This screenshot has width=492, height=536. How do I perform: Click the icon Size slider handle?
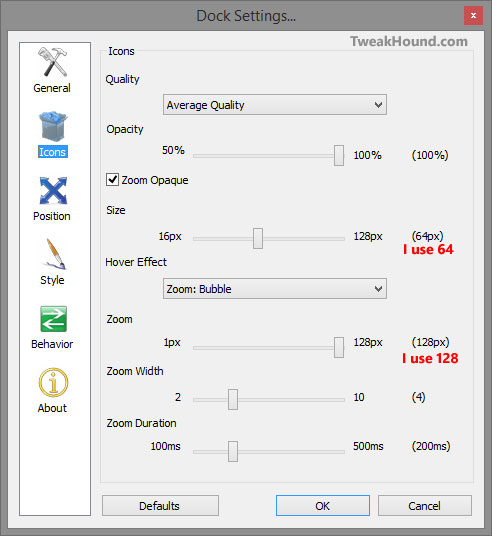coord(258,239)
